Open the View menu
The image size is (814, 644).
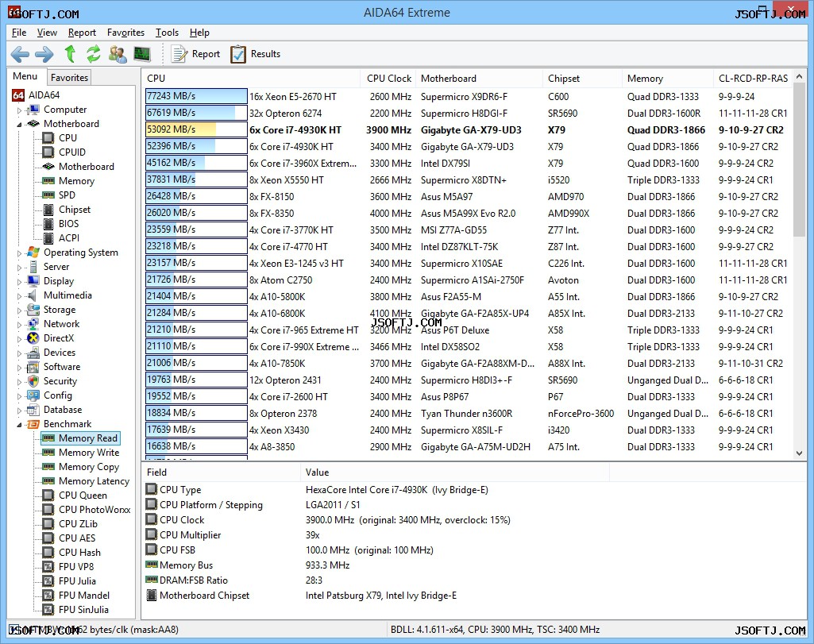(47, 33)
